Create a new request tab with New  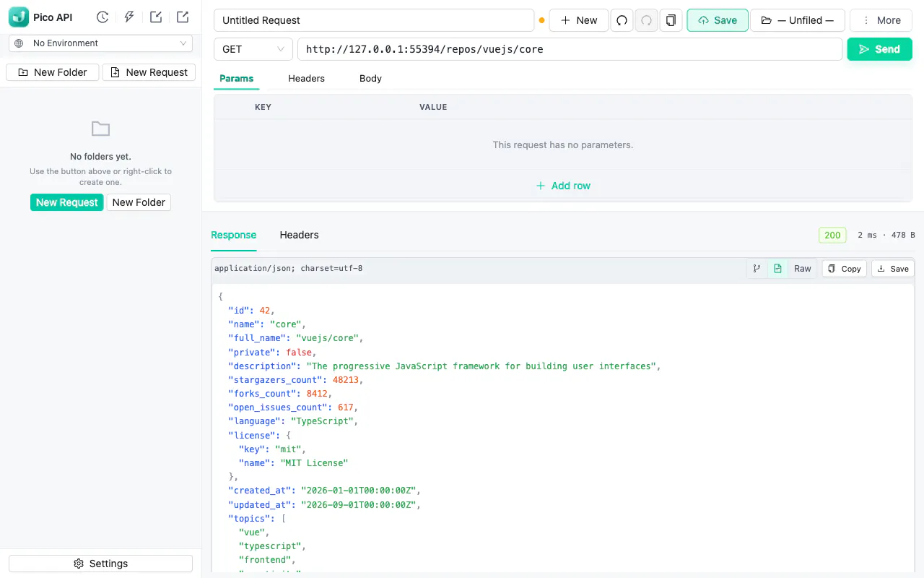click(x=579, y=20)
